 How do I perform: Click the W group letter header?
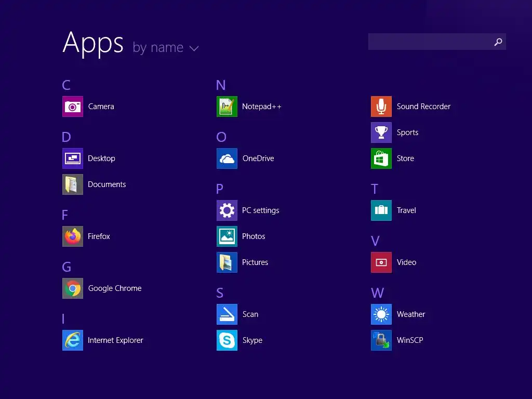point(378,293)
